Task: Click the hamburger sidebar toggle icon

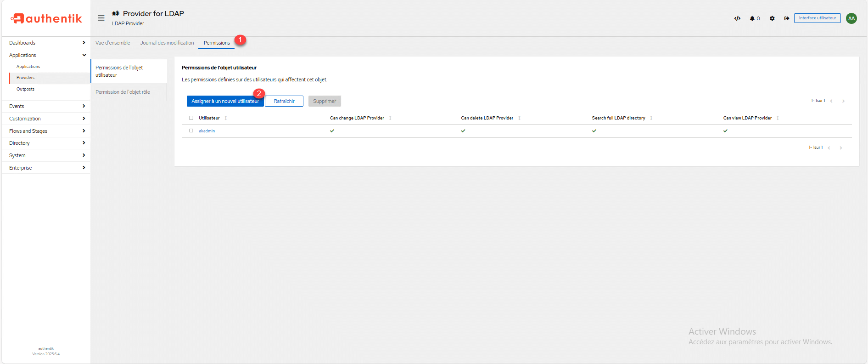Action: pos(101,18)
